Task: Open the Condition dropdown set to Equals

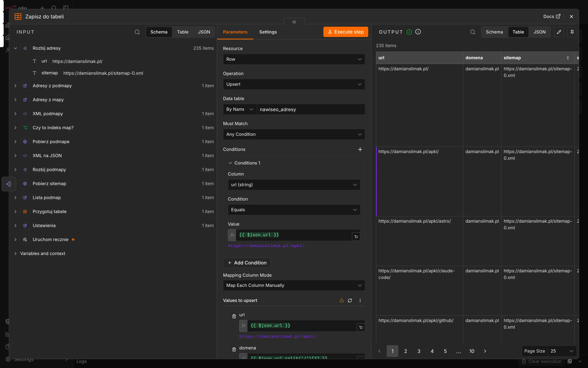Action: click(294, 210)
